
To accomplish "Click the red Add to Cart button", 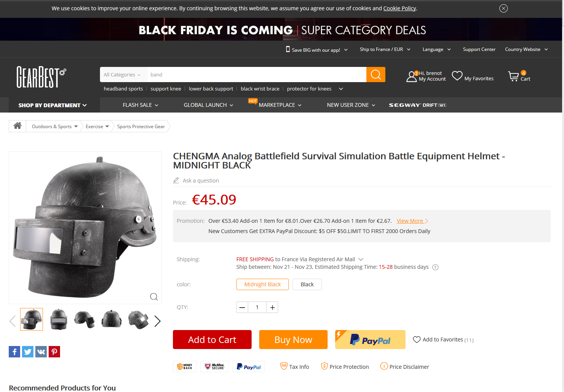I will click(x=212, y=340).
